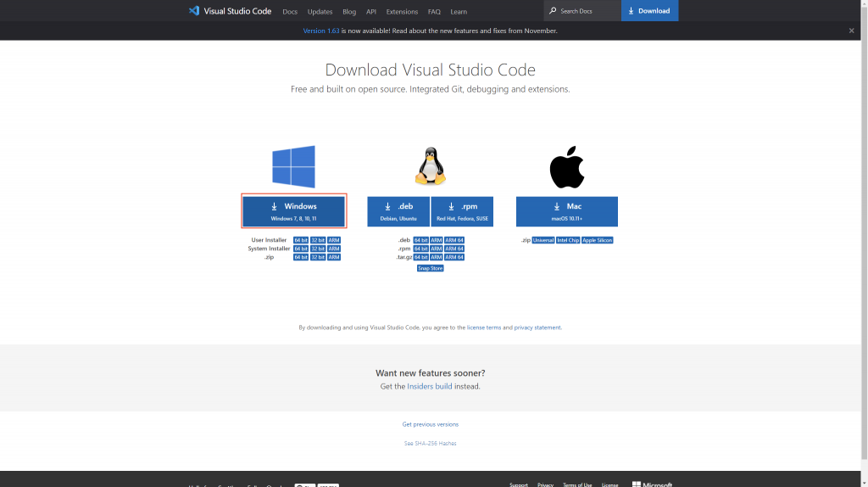Get the Linux .deb 64 bit build

(x=420, y=240)
